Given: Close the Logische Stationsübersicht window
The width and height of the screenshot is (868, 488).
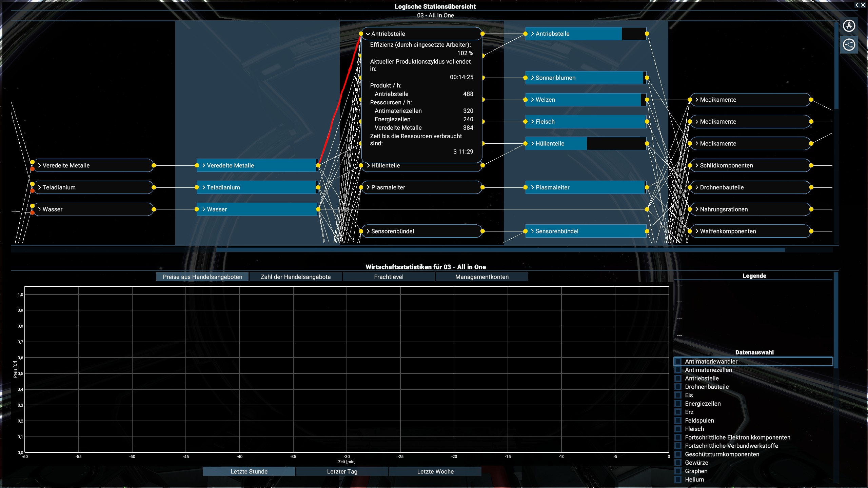Looking at the screenshot, I should click(863, 5).
